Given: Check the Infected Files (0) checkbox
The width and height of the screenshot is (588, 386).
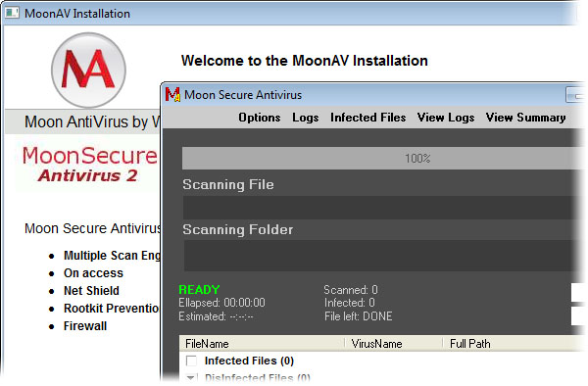Looking at the screenshot, I should tap(191, 361).
